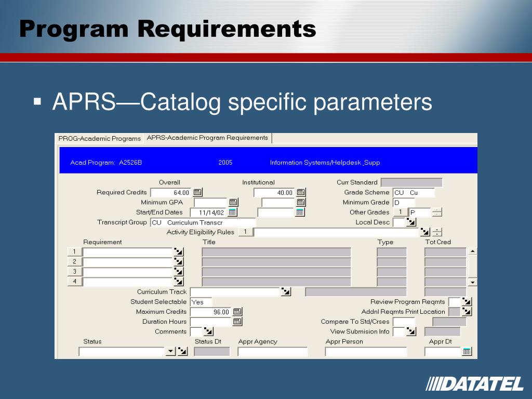Screen dimensions: 532x399
Task: Click the View Submision Info field
Action: 399,332
